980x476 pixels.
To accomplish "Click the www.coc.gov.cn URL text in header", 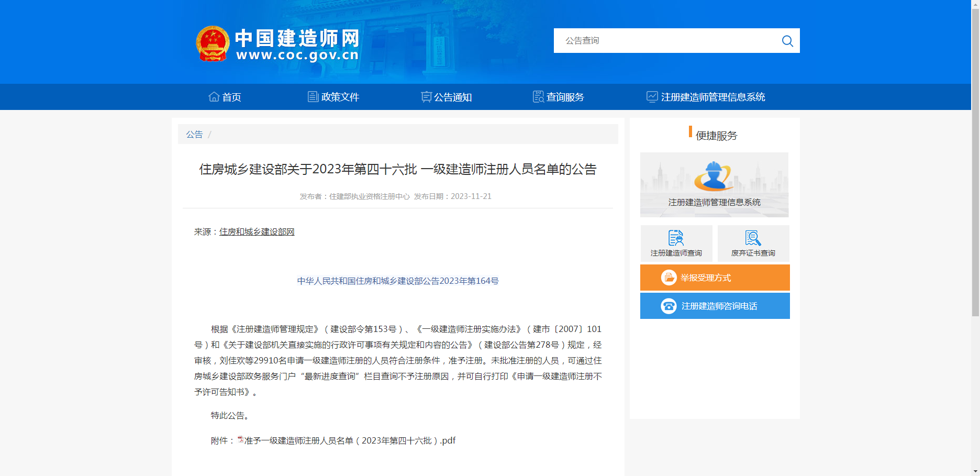I will tap(297, 55).
